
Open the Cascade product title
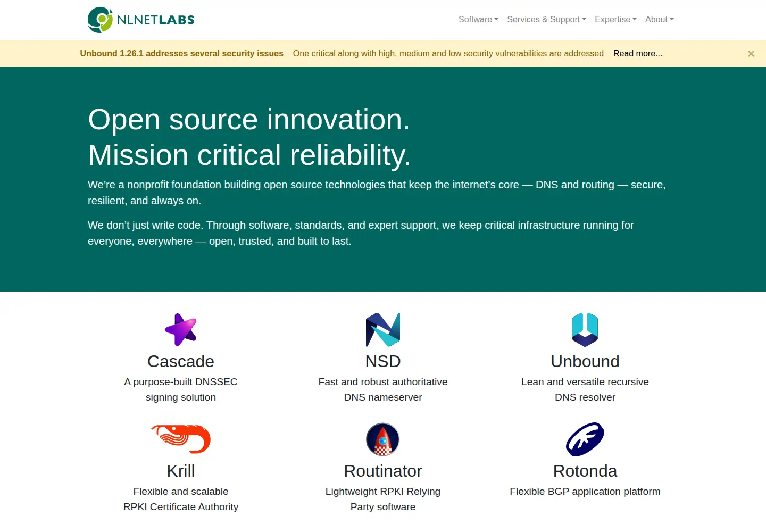(181, 361)
